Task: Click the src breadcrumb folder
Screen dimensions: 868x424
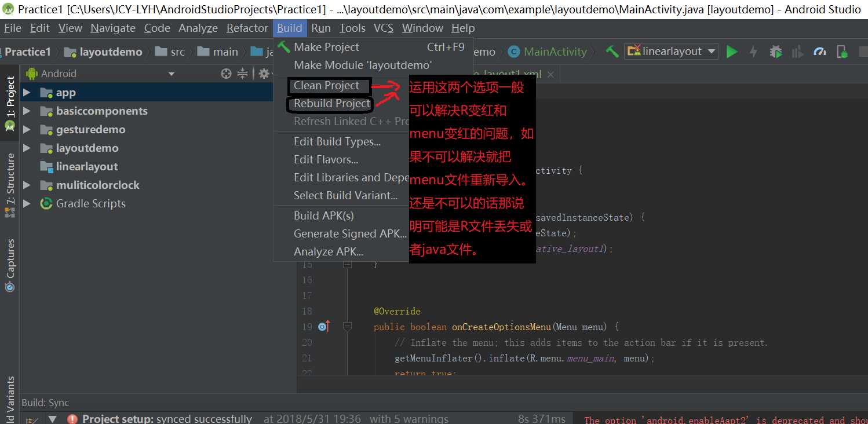Action: tap(170, 52)
